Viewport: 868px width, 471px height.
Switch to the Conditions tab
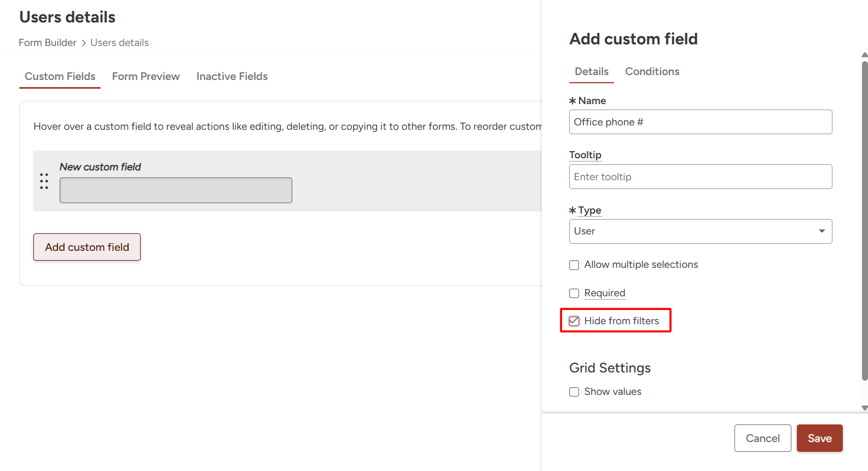[x=652, y=72]
